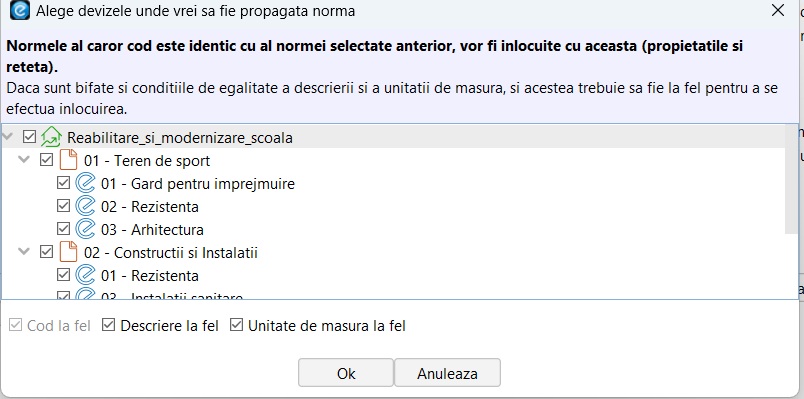Collapse the Reabilitare_si_modernizare_scoala root node
804x399 pixels.
pyautogui.click(x=8, y=137)
